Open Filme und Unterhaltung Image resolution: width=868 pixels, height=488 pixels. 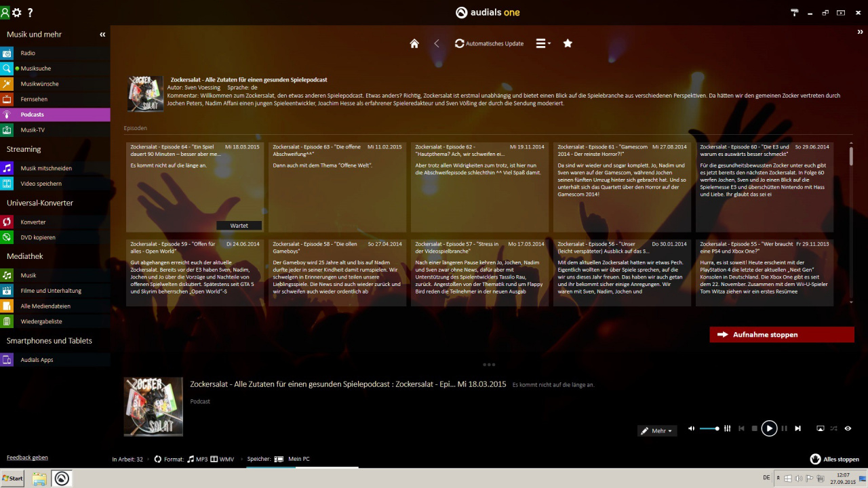pyautogui.click(x=55, y=291)
